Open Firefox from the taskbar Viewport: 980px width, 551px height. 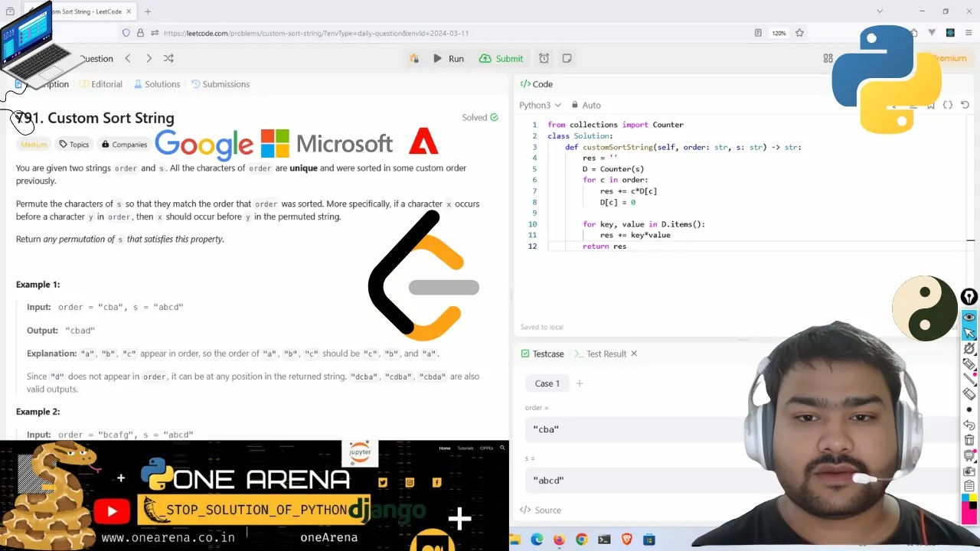[559, 540]
